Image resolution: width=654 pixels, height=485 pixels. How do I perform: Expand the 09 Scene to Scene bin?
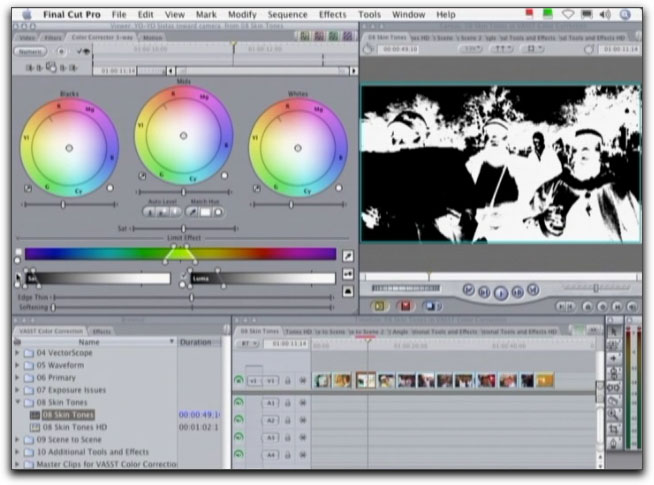17,439
